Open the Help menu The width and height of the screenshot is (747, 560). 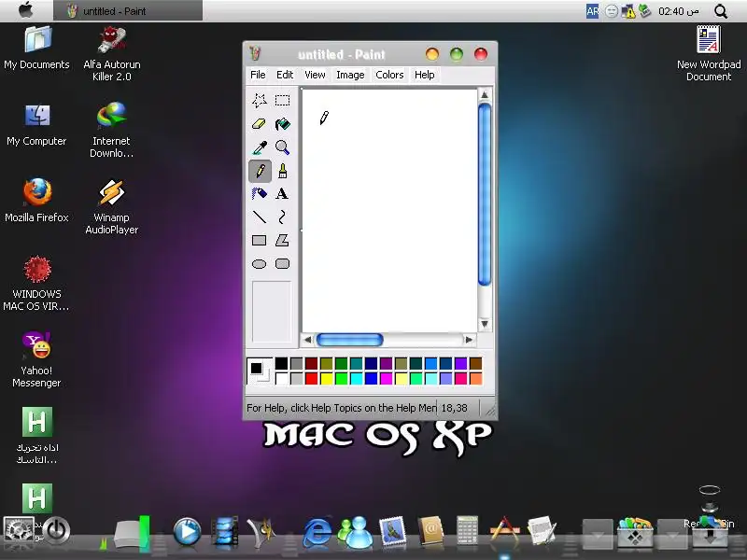click(x=424, y=75)
